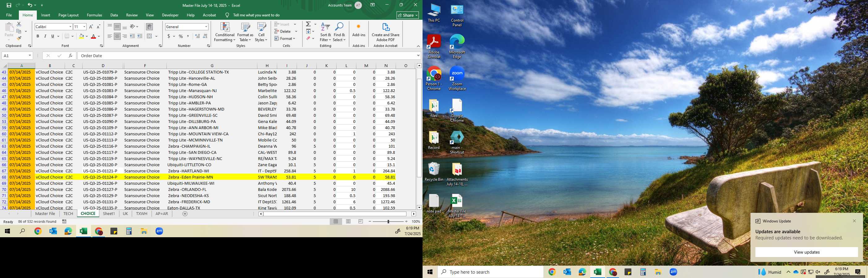Image resolution: width=868 pixels, height=278 pixels.
Task: Click the Accounting dollar format icon
Action: (x=169, y=36)
